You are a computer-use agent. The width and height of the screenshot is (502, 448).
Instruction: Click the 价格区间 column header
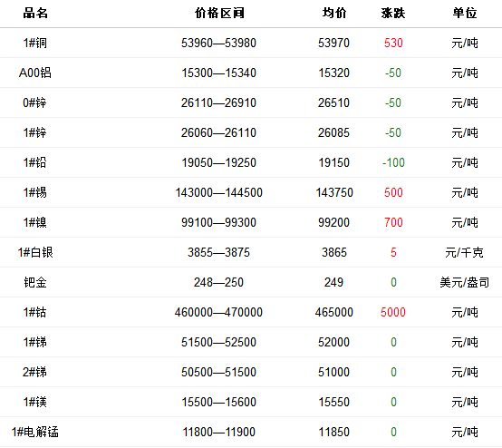tap(219, 13)
